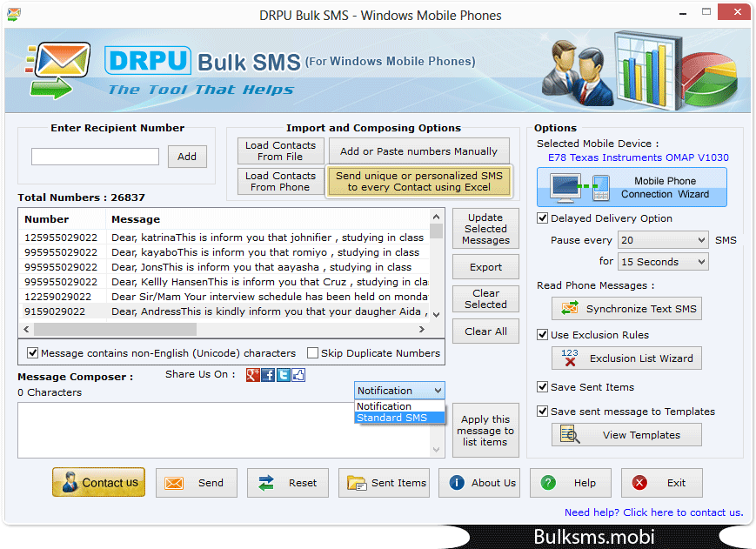Click the Export button
This screenshot has width=756, height=549.
485,267
